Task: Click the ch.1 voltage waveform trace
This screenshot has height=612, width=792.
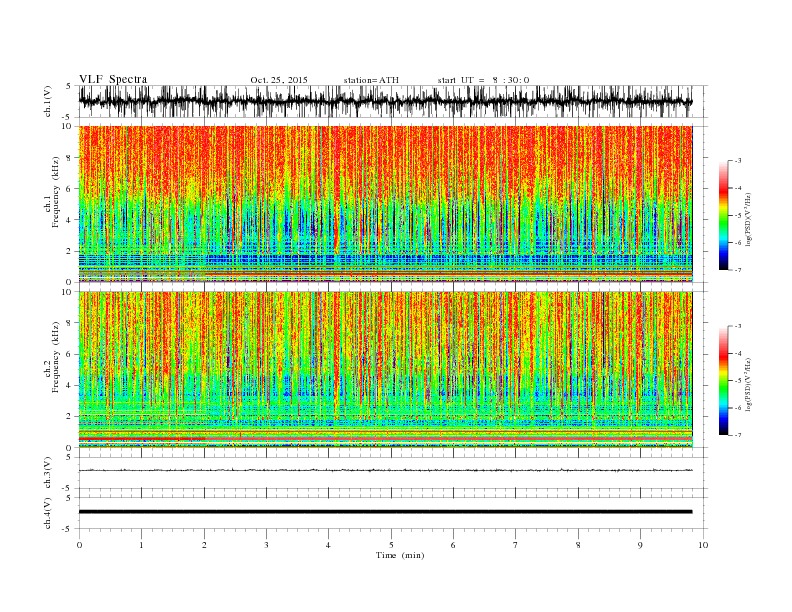Action: tap(385, 101)
